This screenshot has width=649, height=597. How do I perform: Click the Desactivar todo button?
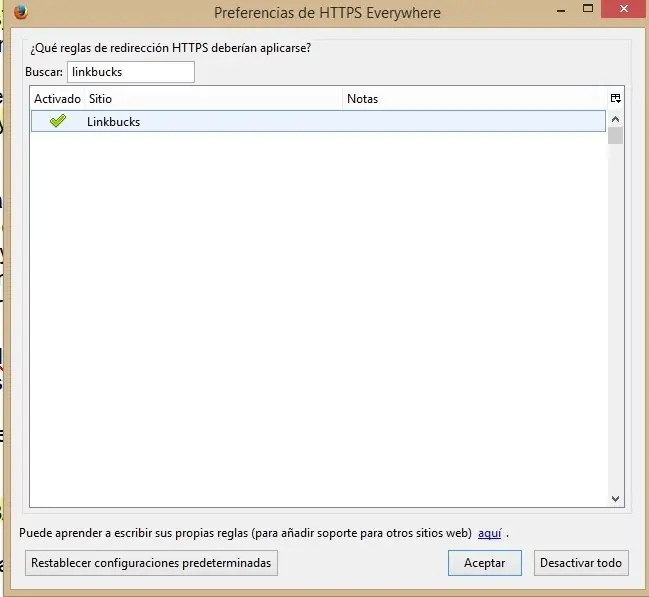(x=581, y=563)
